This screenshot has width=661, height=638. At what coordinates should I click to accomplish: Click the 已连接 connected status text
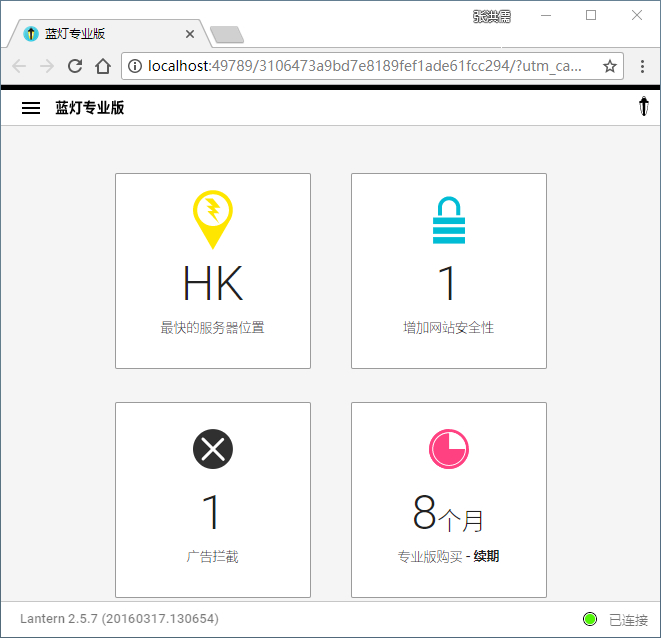point(628,620)
